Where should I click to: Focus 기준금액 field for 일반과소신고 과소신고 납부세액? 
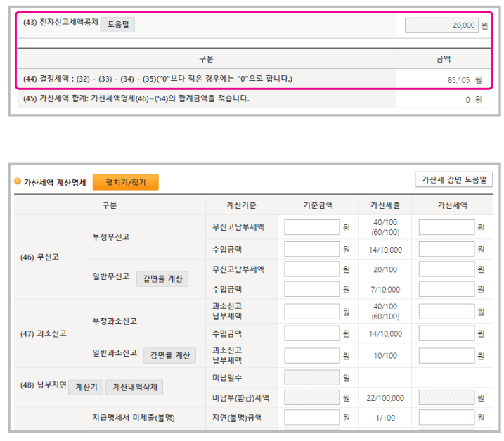pos(312,355)
